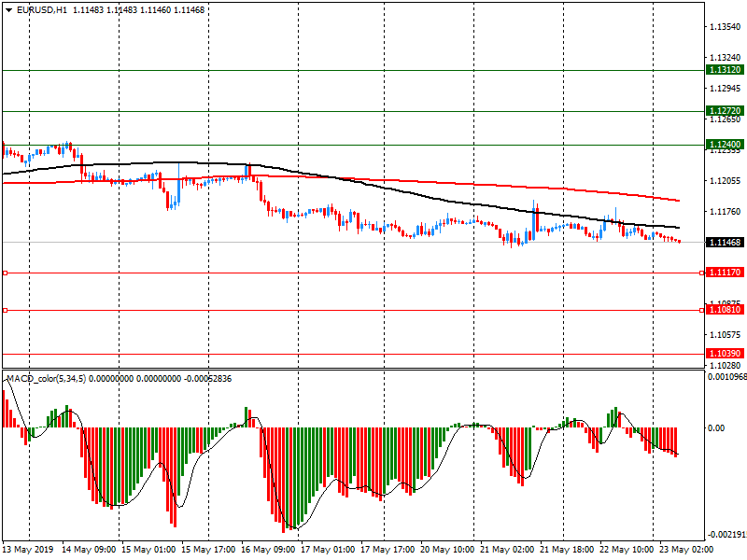Click the 13 May 2019 time axis label
The image size is (747, 560).
[27, 550]
